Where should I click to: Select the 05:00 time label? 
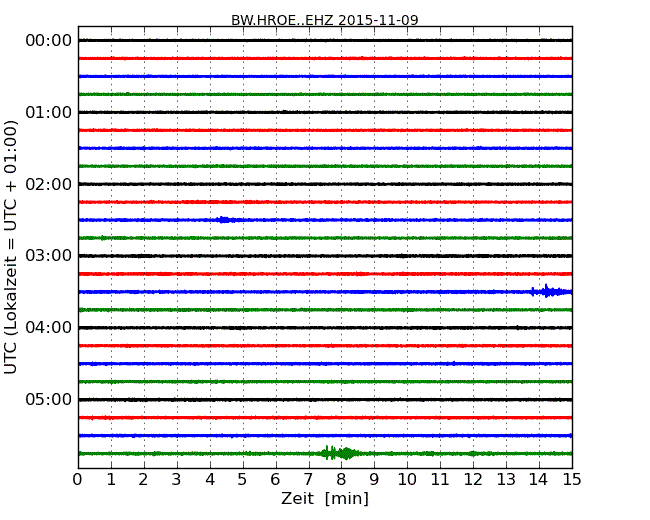(49, 399)
